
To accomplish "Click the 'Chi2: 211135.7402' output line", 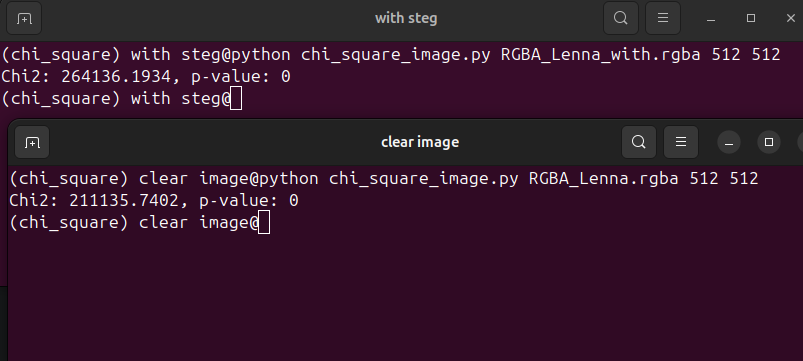I will click(154, 201).
